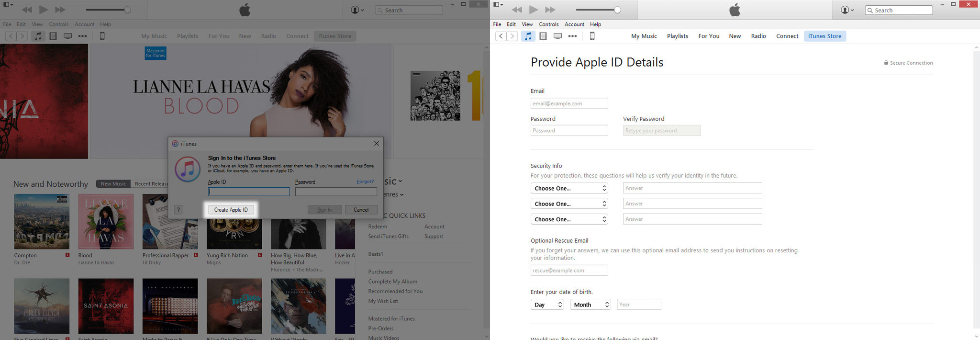Go forward using arrow in right window
The width and height of the screenshot is (980, 340).
coord(512,36)
